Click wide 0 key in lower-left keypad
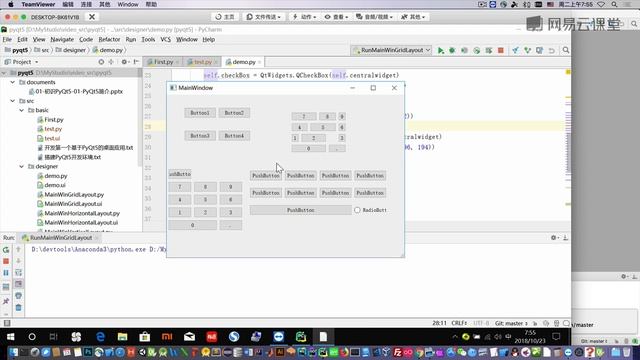 [193, 225]
